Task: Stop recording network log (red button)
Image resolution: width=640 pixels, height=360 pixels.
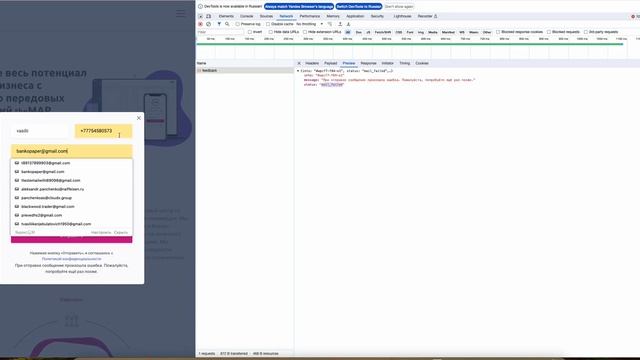Action: pos(200,24)
